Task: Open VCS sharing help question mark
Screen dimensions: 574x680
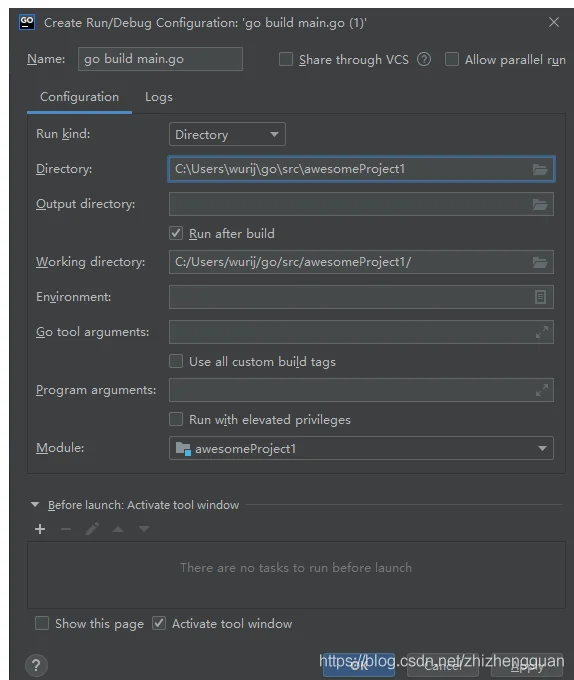Action: (424, 59)
